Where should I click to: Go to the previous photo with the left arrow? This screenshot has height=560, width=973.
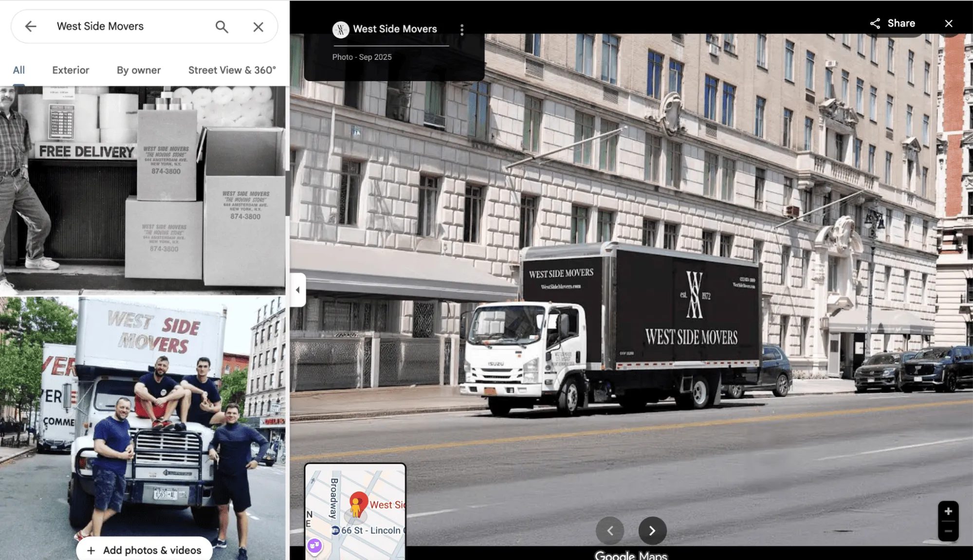[610, 530]
